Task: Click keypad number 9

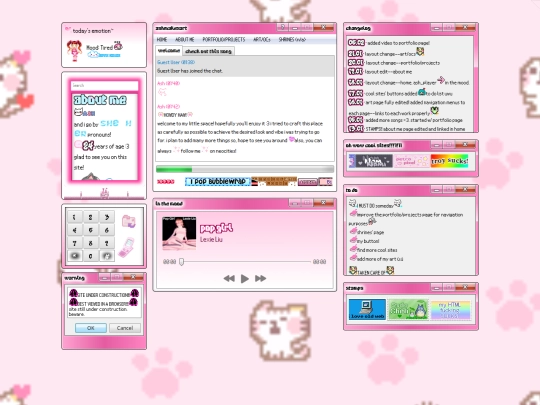Action: point(107,243)
